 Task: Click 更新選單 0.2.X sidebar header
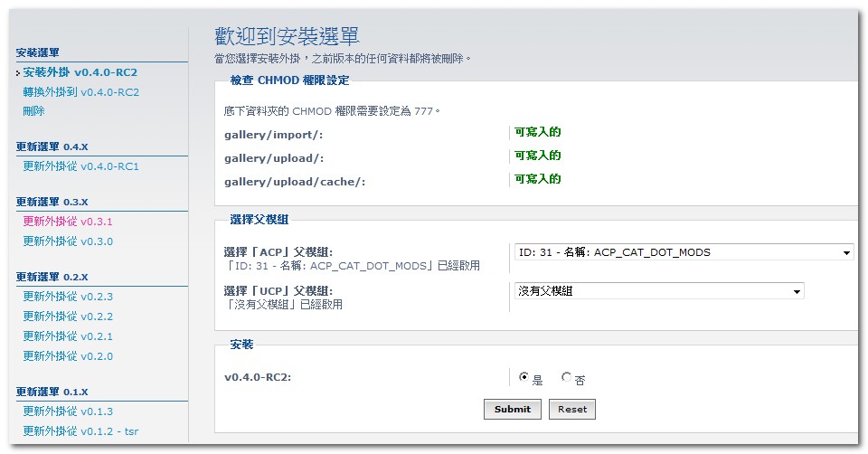52,277
